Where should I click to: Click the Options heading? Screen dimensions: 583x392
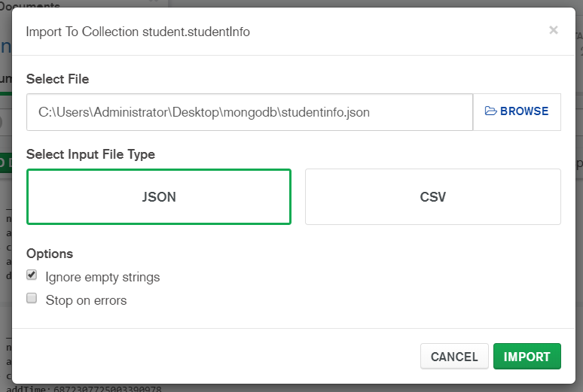tap(50, 254)
